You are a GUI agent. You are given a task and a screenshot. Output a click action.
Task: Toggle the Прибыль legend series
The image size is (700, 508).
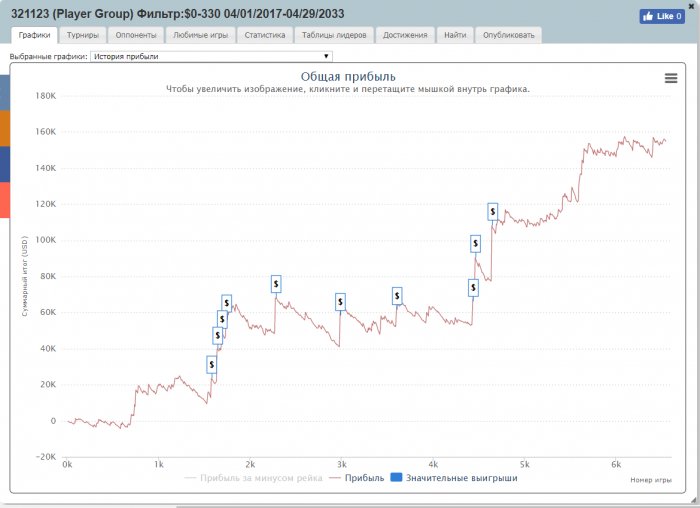tap(356, 478)
